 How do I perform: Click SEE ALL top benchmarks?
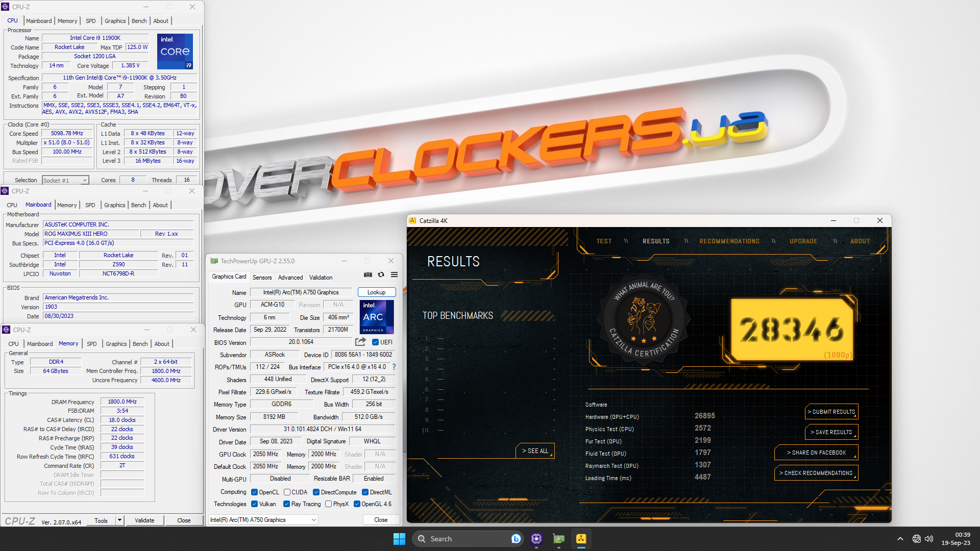[x=535, y=451]
